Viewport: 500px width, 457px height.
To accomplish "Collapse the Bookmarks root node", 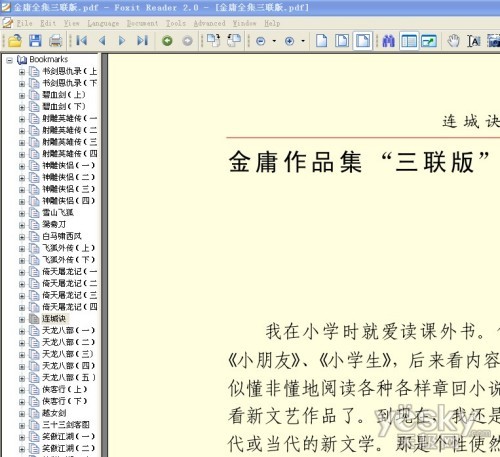I will point(10,60).
